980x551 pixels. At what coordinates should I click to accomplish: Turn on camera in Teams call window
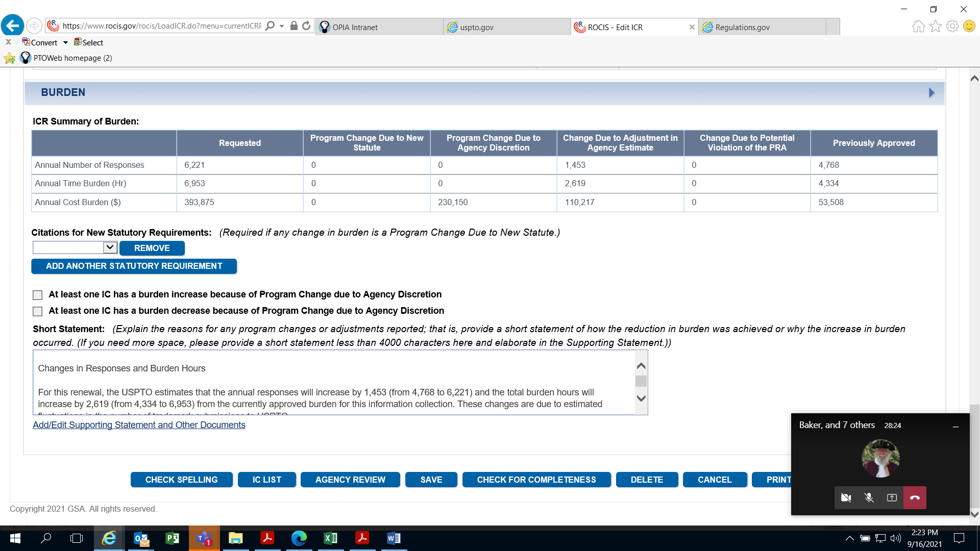point(846,497)
